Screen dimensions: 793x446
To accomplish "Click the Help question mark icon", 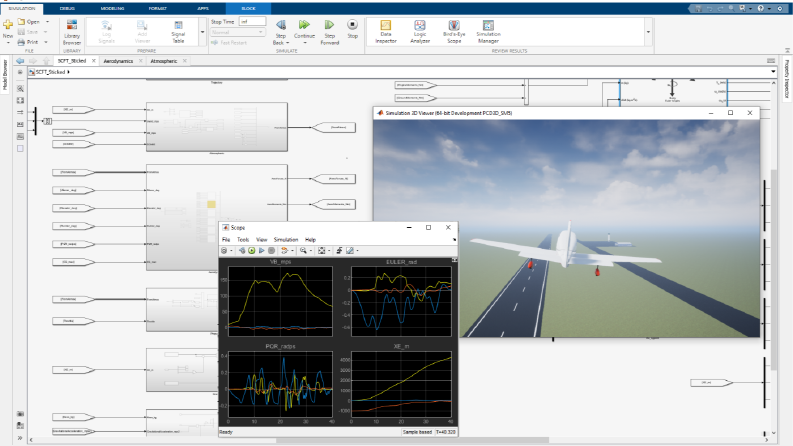I will tap(760, 9).
